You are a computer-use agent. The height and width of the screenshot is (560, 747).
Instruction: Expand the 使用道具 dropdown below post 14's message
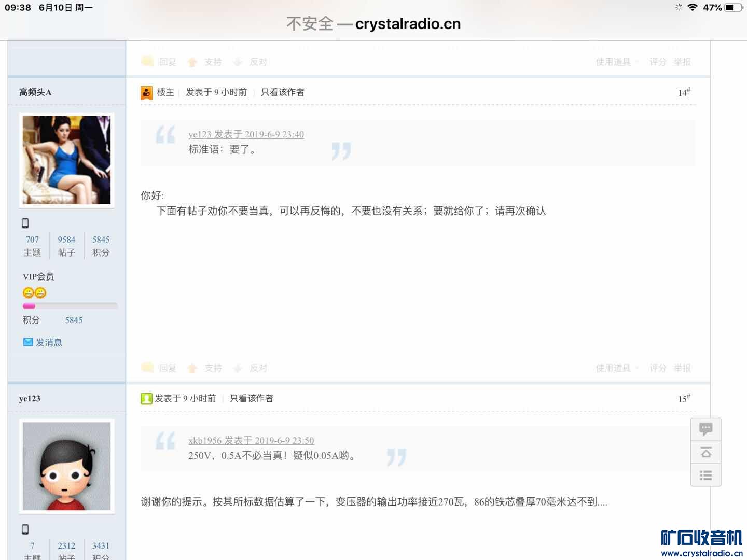[617, 368]
